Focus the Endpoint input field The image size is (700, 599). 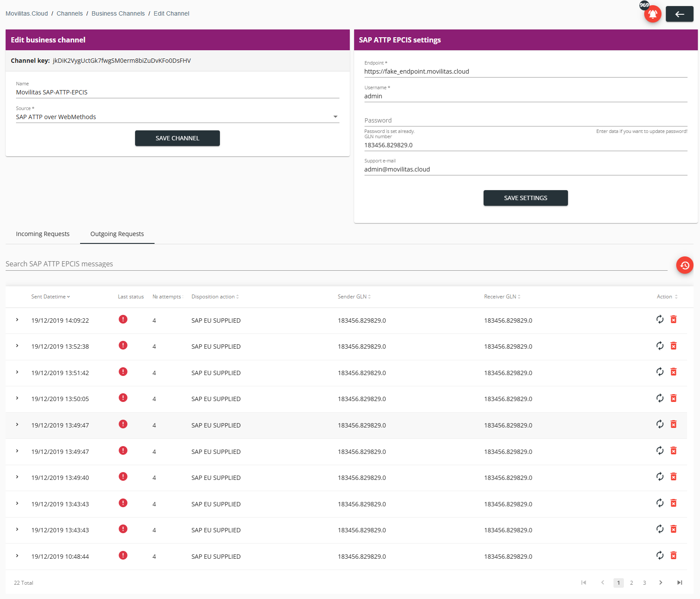(526, 71)
